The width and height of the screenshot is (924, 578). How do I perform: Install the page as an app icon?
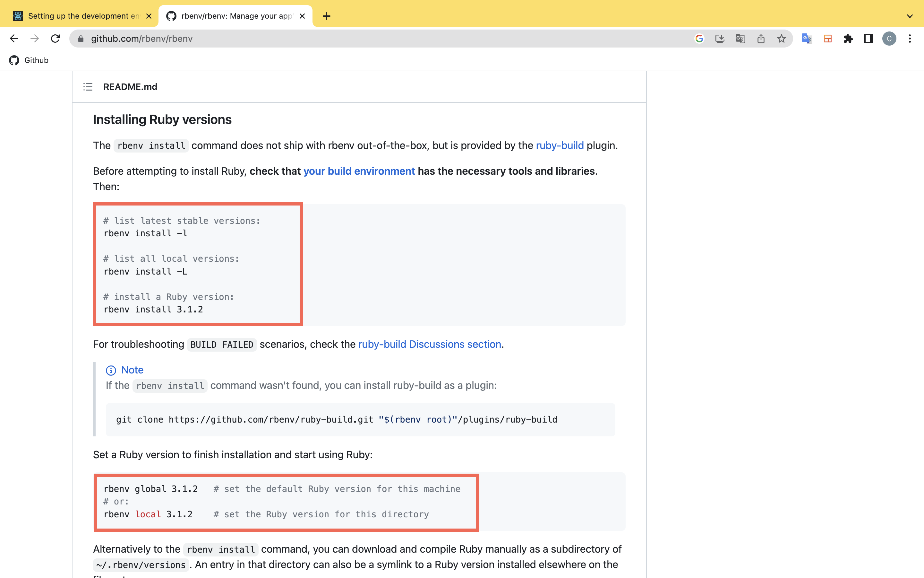coord(720,39)
